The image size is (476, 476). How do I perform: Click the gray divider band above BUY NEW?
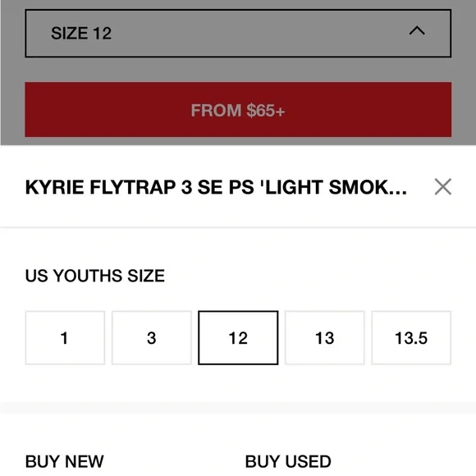pos(238,408)
